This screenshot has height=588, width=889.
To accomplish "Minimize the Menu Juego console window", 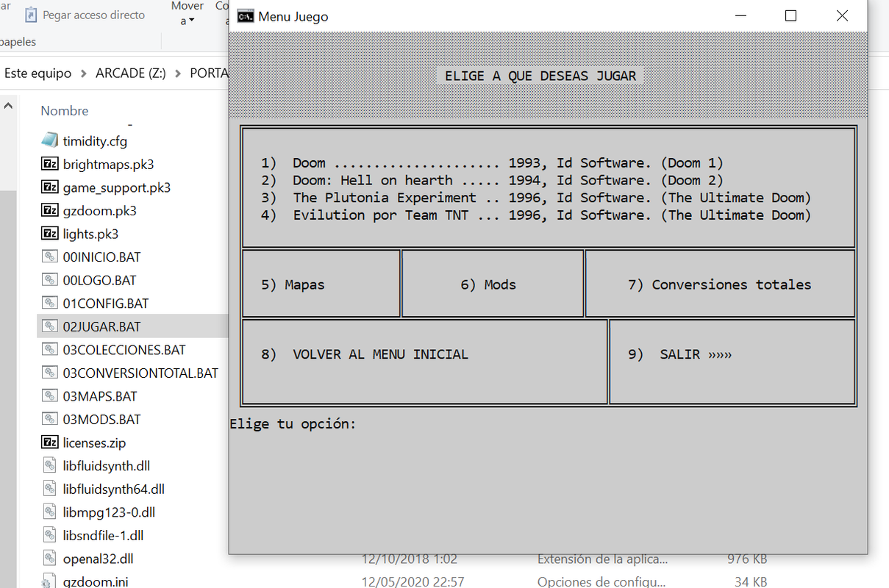I will pyautogui.click(x=739, y=15).
